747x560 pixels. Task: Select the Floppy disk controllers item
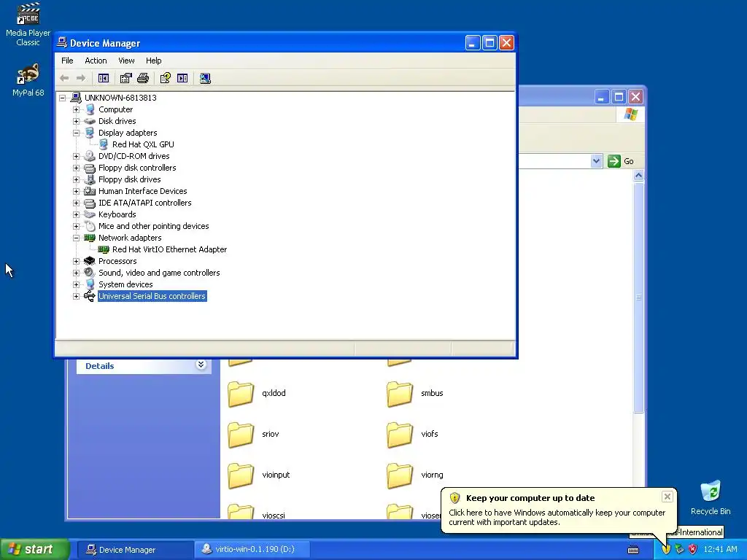137,168
